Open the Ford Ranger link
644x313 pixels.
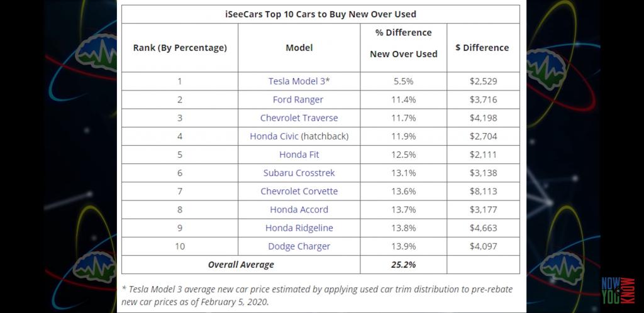click(298, 99)
